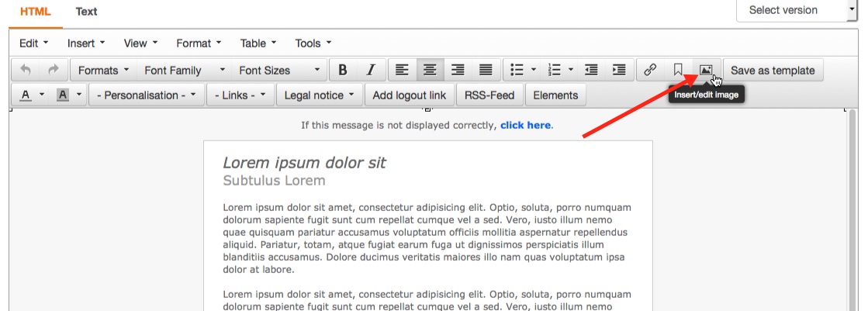Screen dimensions: 868x311
Task: Open the Insert menu
Action: point(85,43)
